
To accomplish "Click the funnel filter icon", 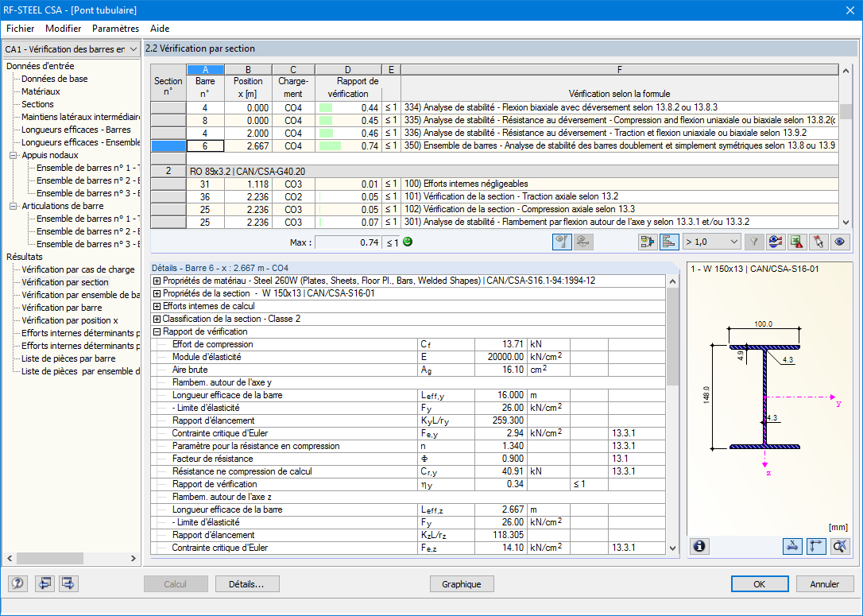I will click(x=754, y=242).
